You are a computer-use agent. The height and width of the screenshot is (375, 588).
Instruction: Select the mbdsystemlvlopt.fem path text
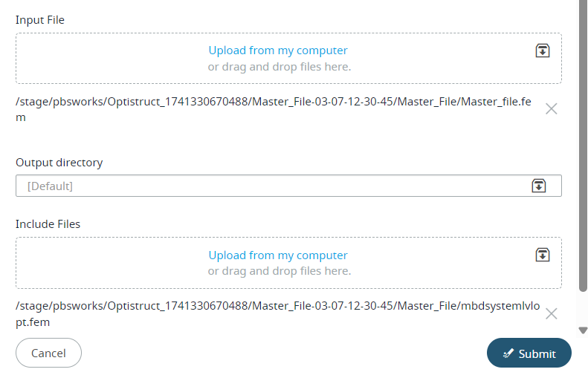pos(277,314)
